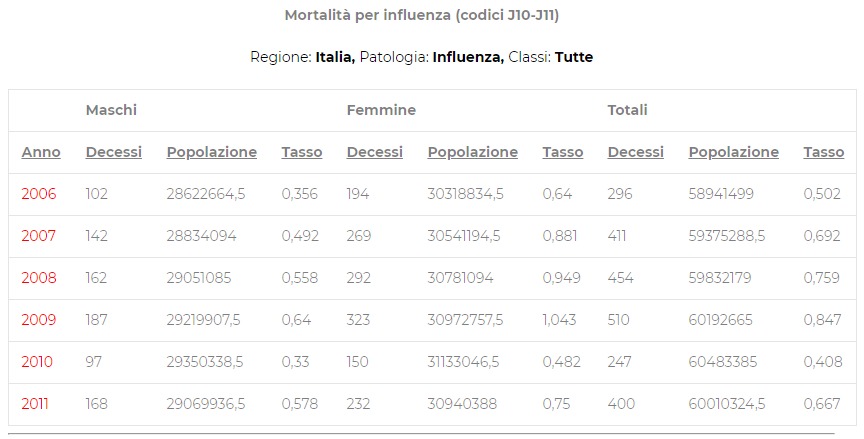Click Popolazione header under Maschi
Image resolution: width=864 pixels, height=439 pixels.
click(x=212, y=152)
